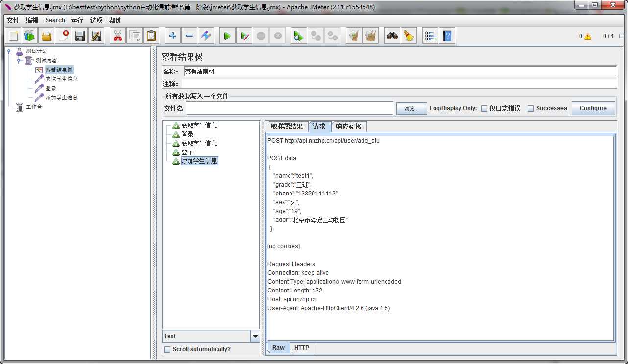Viewport: 628px width, 364px height.
Task: Click the 浏览... browse button
Action: (x=411, y=109)
